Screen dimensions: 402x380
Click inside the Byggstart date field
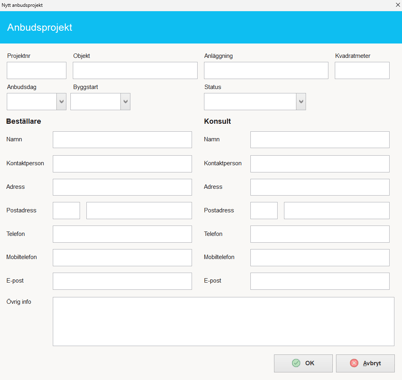95,102
